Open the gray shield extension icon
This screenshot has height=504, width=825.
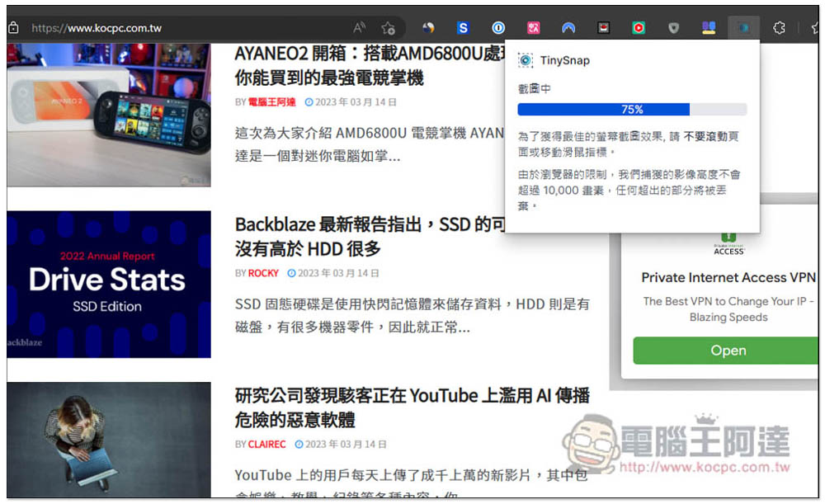[673, 28]
